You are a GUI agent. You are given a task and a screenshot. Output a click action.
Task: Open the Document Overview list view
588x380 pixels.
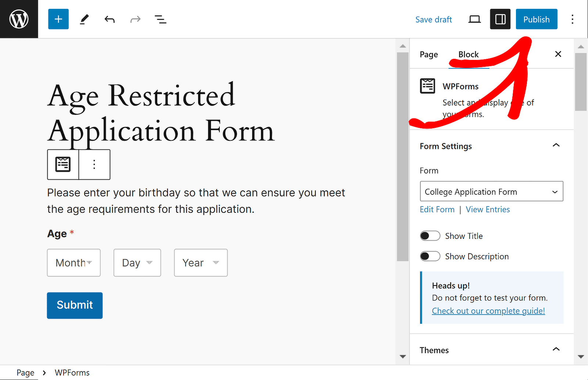pyautogui.click(x=160, y=19)
